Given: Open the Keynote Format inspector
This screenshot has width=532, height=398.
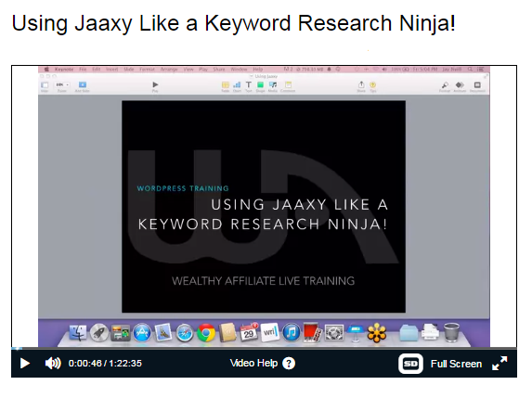Looking at the screenshot, I should pyautogui.click(x=445, y=86).
